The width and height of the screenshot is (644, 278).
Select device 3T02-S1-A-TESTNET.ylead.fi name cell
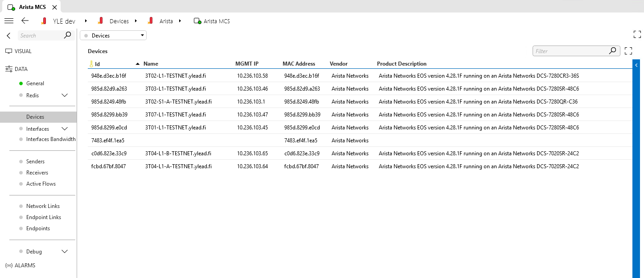(178, 102)
